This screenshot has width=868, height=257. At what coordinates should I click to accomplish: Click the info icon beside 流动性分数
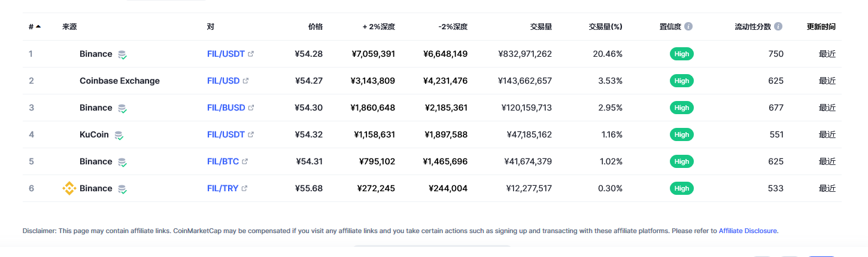coord(778,27)
